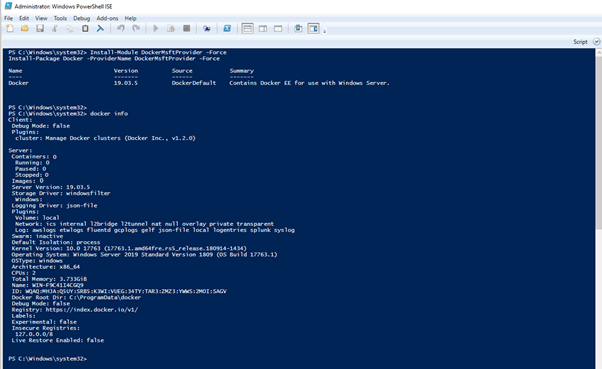The image size is (602, 369).
Task: Show script pane right layout icon
Action: [263, 28]
